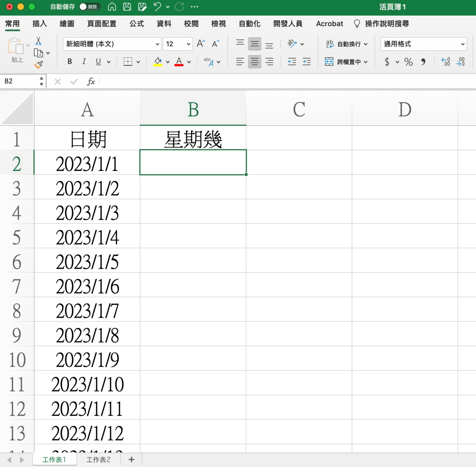The width and height of the screenshot is (476, 467).
Task: Click the Align Left icon
Action: pos(240,61)
